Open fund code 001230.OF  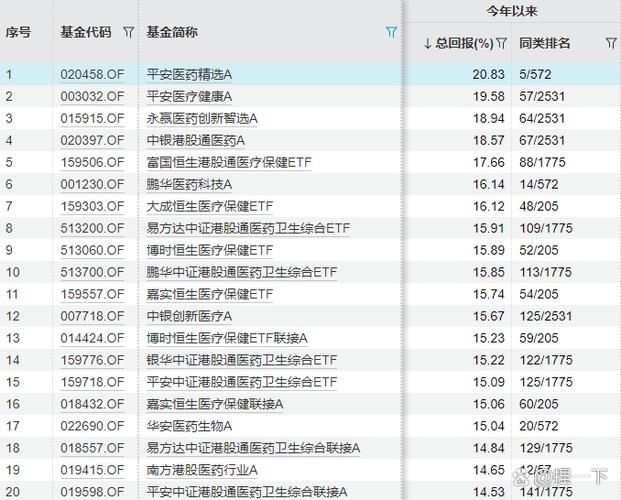coord(92,185)
